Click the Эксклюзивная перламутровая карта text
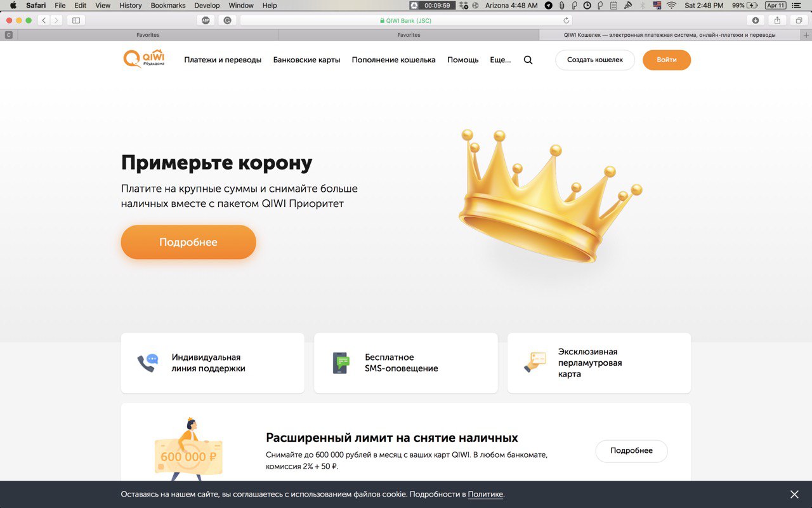The image size is (812, 508). coord(590,363)
